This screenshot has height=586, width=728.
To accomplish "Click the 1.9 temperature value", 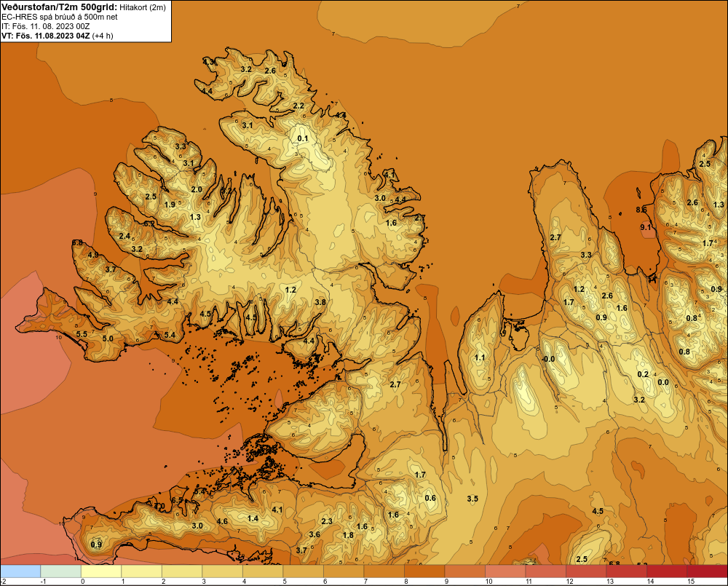I will pyautogui.click(x=170, y=205).
